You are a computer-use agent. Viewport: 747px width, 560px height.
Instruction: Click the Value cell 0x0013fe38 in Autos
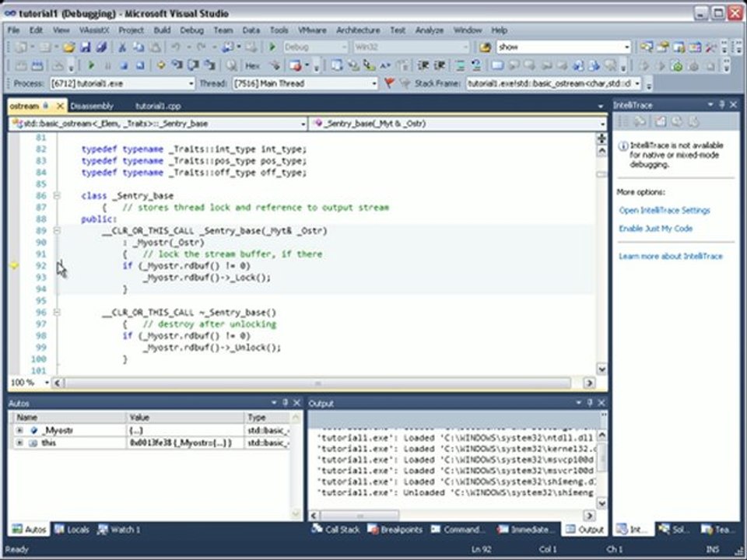tap(185, 443)
